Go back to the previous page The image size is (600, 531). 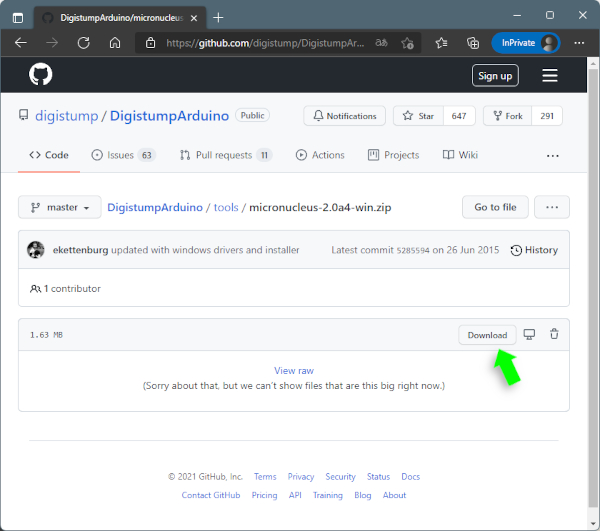click(21, 42)
